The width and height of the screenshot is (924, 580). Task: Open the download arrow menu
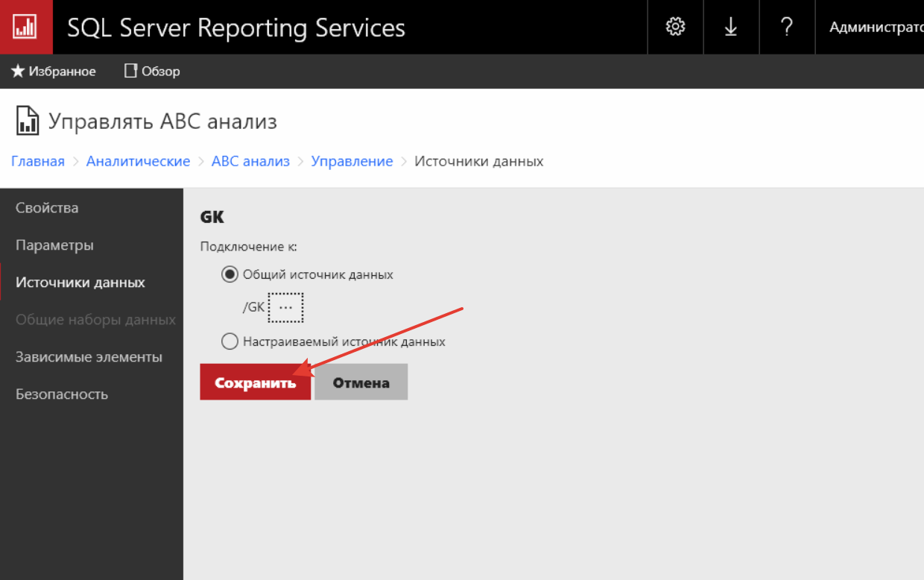tap(731, 27)
